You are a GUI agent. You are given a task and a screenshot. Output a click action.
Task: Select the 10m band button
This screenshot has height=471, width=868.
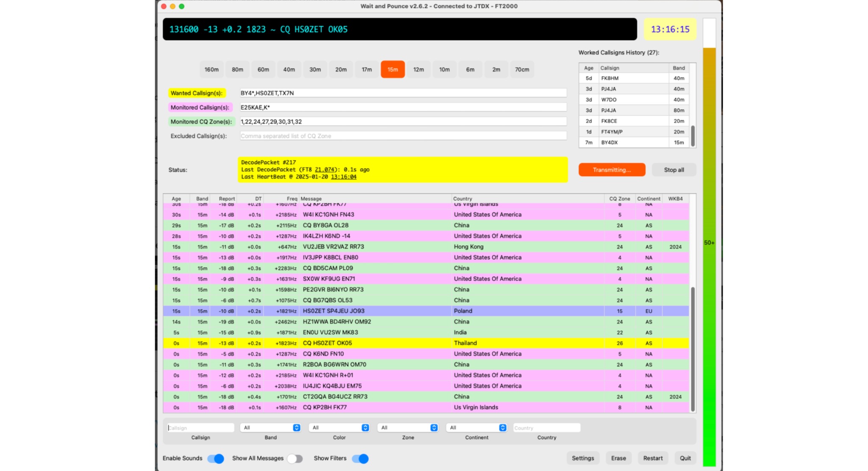pos(444,69)
